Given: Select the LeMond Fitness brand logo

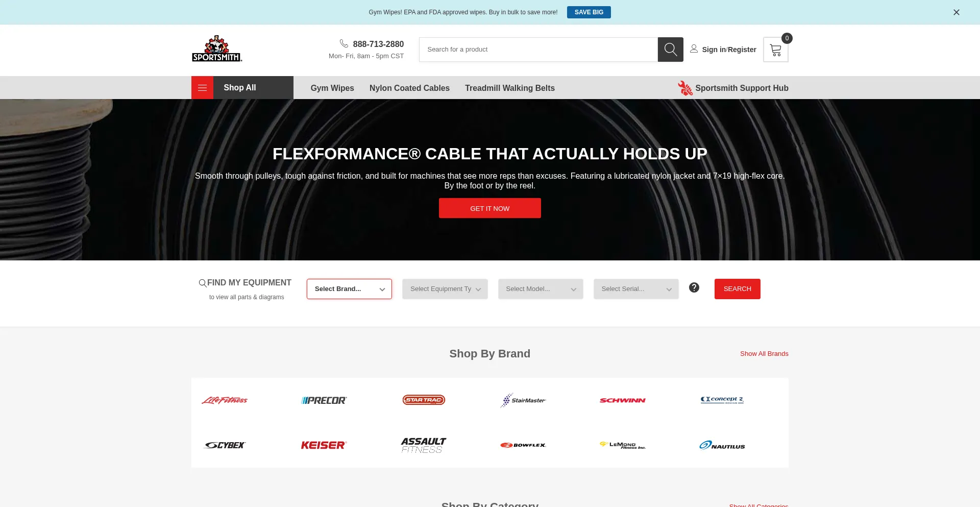Looking at the screenshot, I should click(623, 445).
